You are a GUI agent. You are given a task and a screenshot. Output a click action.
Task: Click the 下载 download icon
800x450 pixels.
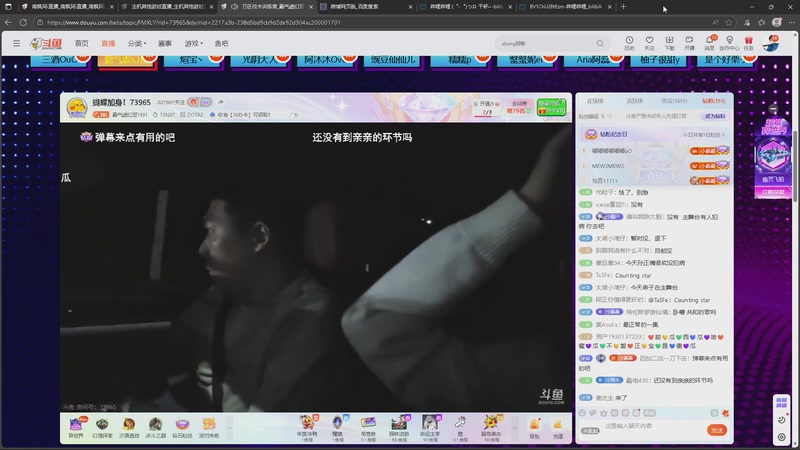tap(669, 43)
